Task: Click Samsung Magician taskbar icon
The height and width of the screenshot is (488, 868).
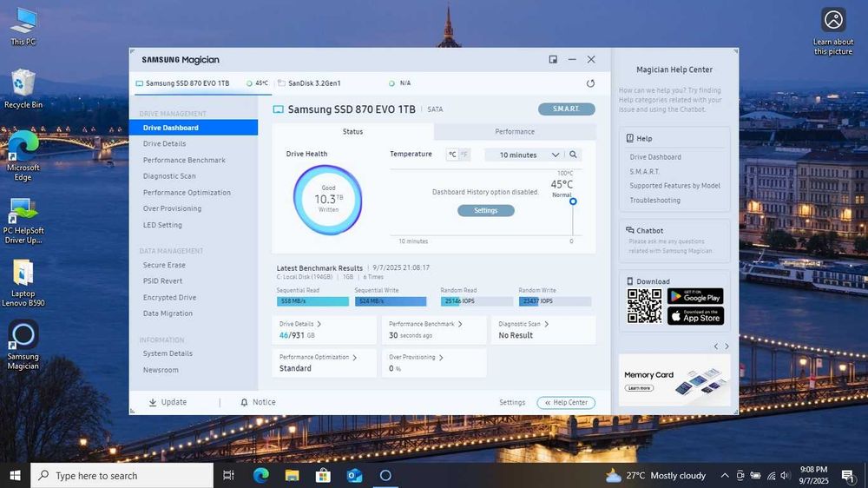Action: (386, 475)
